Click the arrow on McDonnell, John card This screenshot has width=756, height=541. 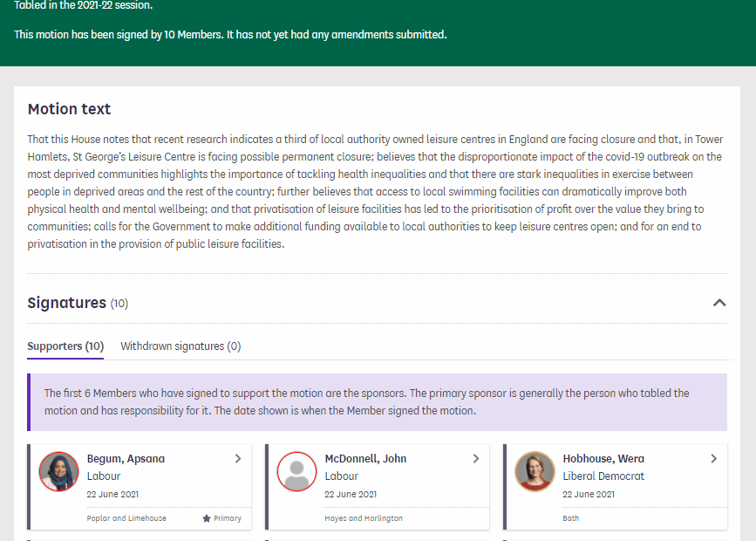[476, 459]
